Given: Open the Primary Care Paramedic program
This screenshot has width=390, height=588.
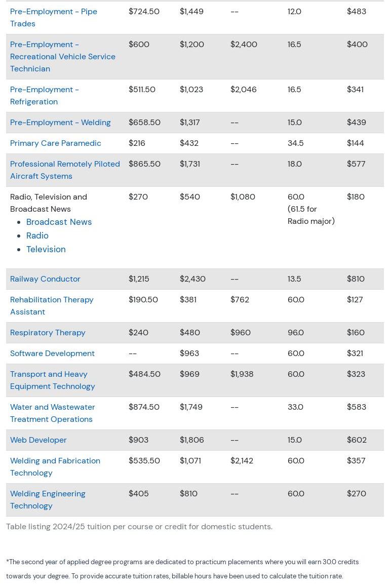Looking at the screenshot, I should tap(56, 143).
